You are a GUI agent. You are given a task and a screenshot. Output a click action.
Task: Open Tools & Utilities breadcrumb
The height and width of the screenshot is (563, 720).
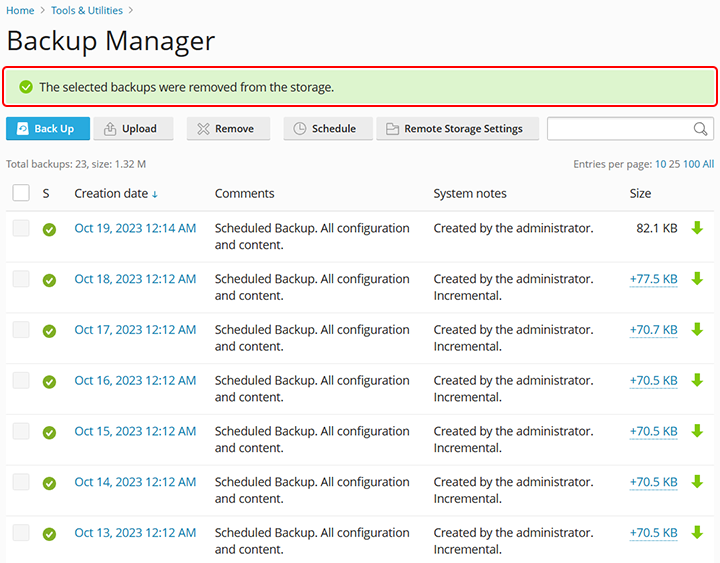coord(87,10)
